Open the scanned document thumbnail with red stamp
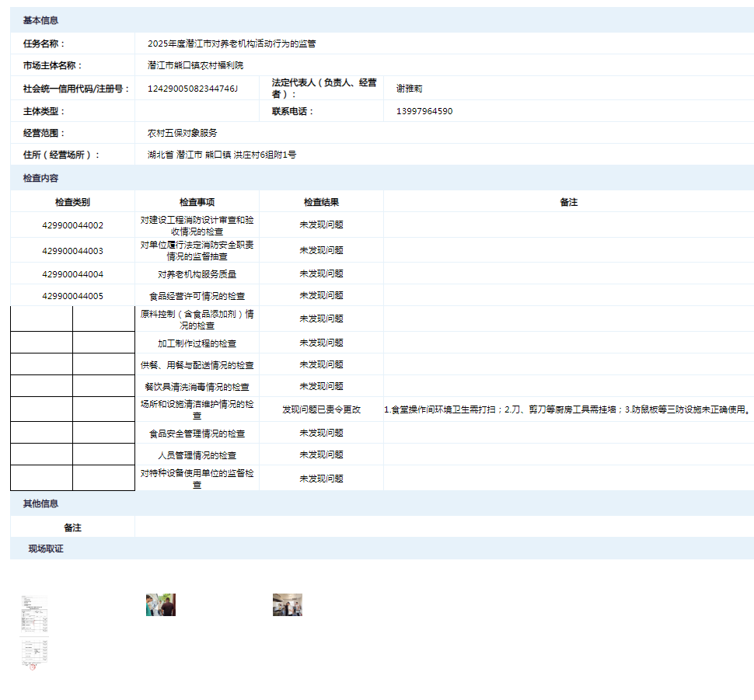Viewport: 754px width, 700px height. coord(34,653)
